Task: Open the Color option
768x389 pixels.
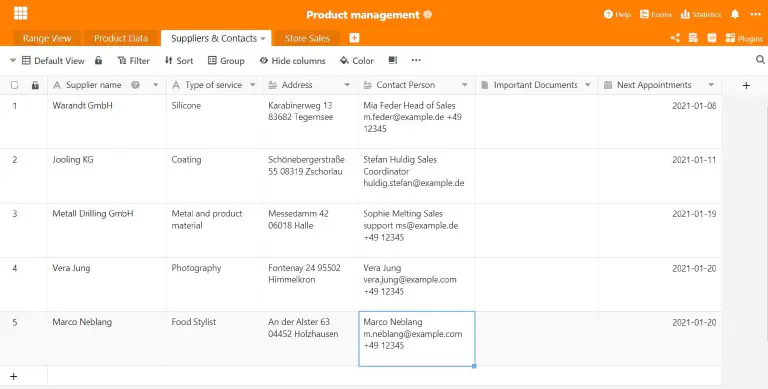Action: (357, 61)
